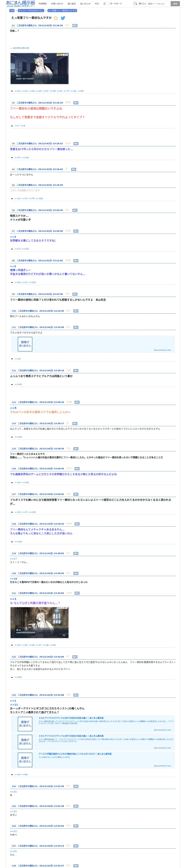The height and width of the screenshot is (868, 186).
Task: Open 個人設定 in the top menu
Action: [72, 4]
